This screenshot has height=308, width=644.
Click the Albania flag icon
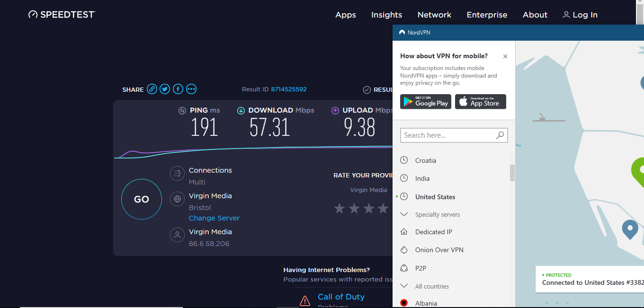point(404,303)
